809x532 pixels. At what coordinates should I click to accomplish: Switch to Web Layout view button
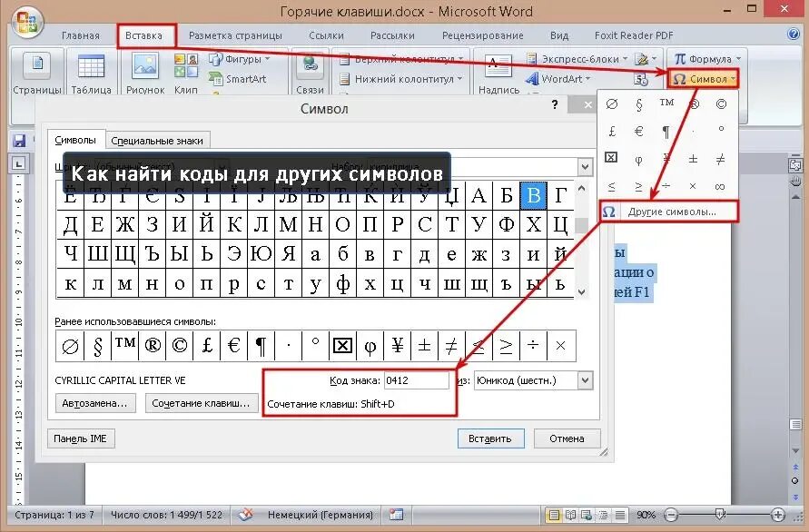pyautogui.click(x=587, y=515)
